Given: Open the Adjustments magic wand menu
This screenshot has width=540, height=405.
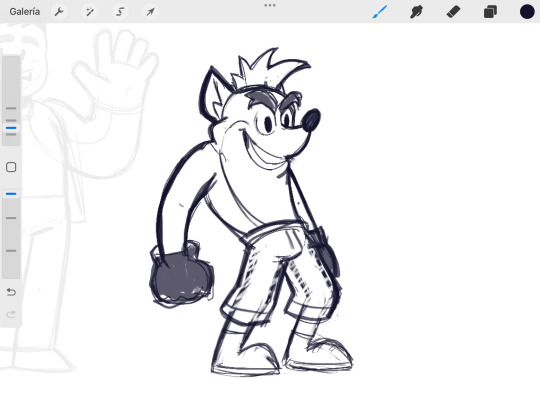Looking at the screenshot, I should pyautogui.click(x=90, y=12).
